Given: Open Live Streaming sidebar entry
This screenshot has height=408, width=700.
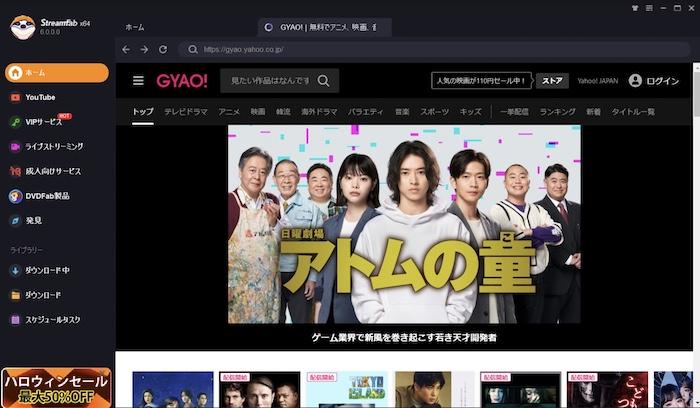Looking at the screenshot, I should [46, 146].
